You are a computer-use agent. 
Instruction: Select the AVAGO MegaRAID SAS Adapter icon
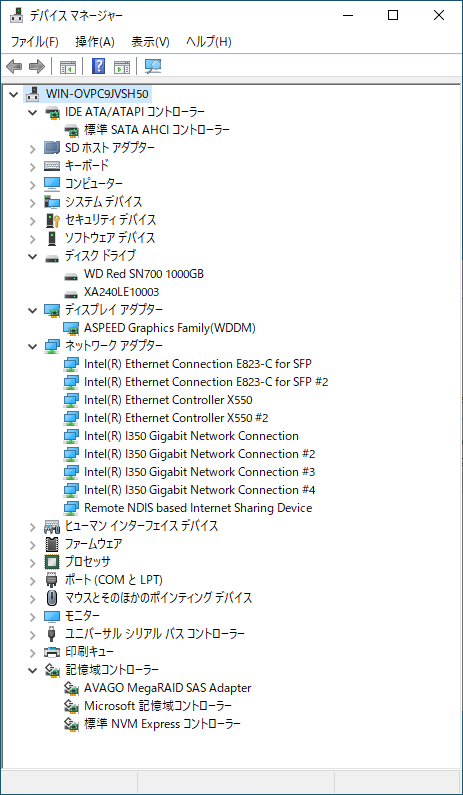(71, 688)
